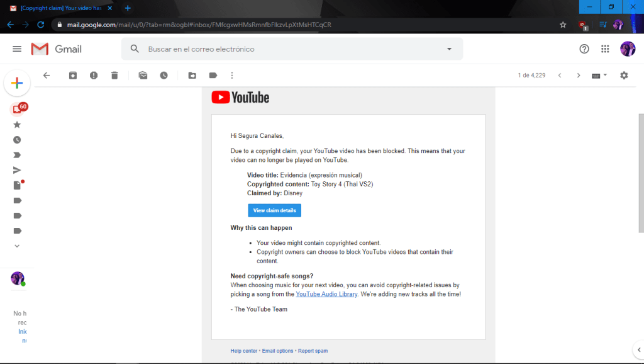Click the View claim details button

[x=274, y=210]
